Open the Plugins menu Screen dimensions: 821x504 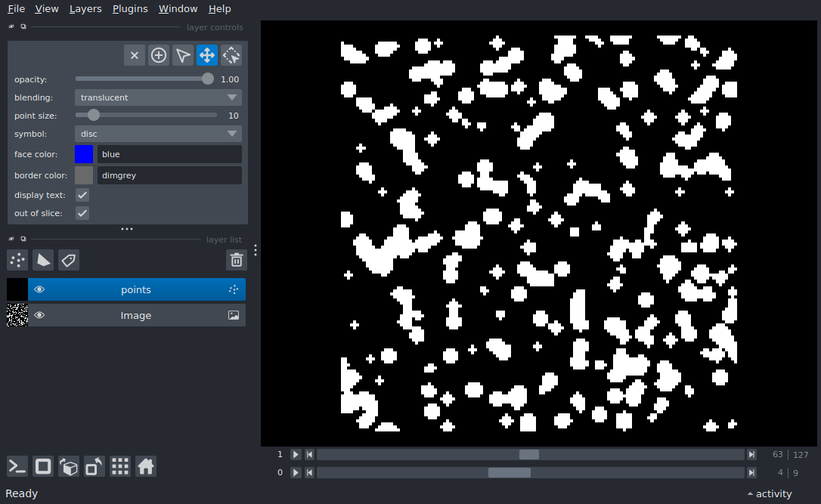130,9
